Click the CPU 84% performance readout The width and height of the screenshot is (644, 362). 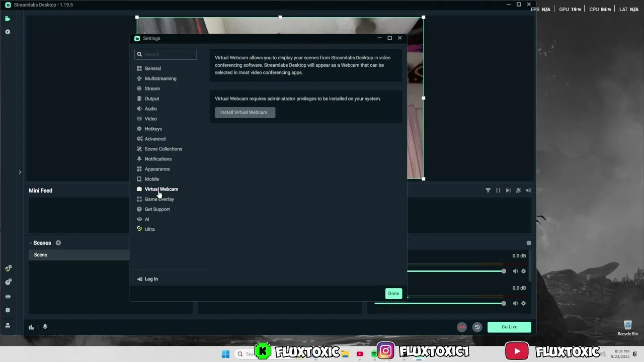tap(600, 10)
